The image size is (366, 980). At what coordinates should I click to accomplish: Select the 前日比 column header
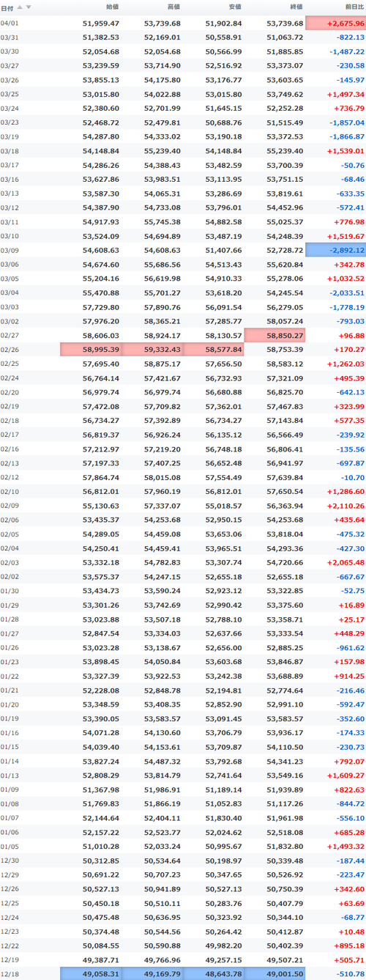354,7
